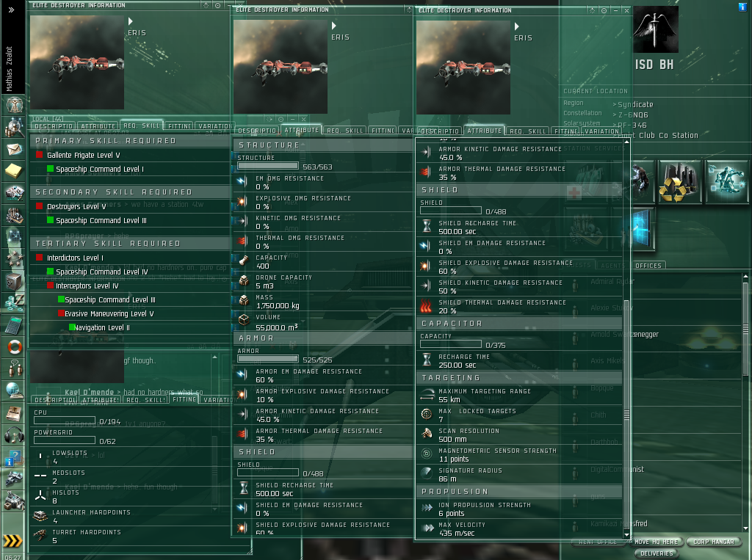Open the tutorial question-mark icon in sidebar

[x=14, y=458]
